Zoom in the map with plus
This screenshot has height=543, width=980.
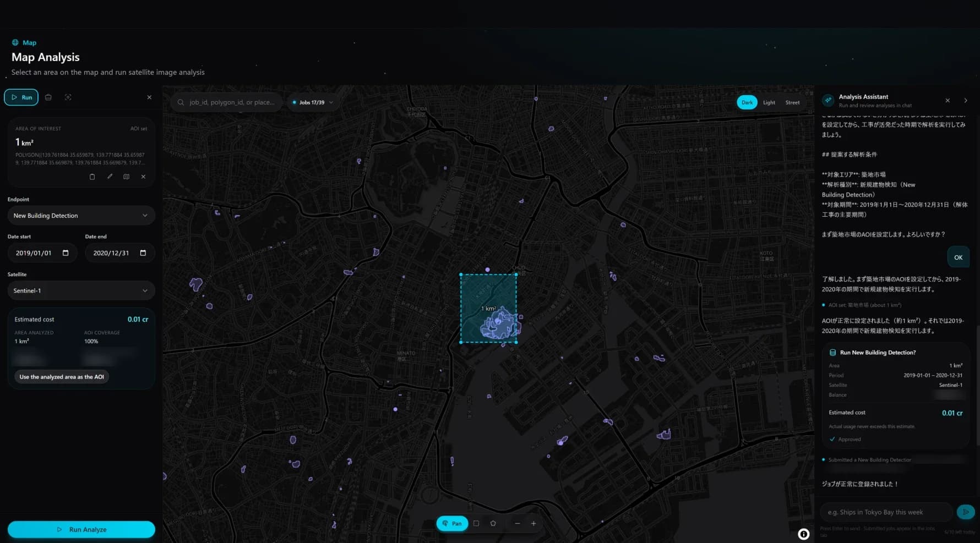(x=533, y=523)
